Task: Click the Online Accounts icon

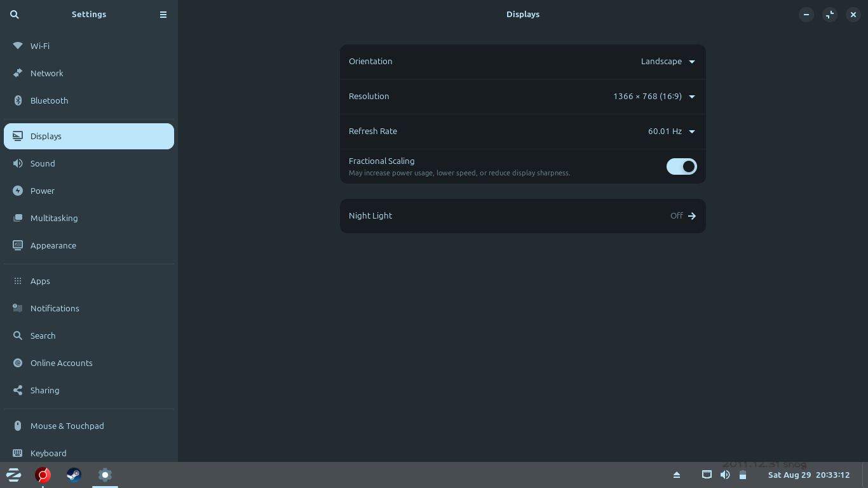Action: pyautogui.click(x=18, y=363)
